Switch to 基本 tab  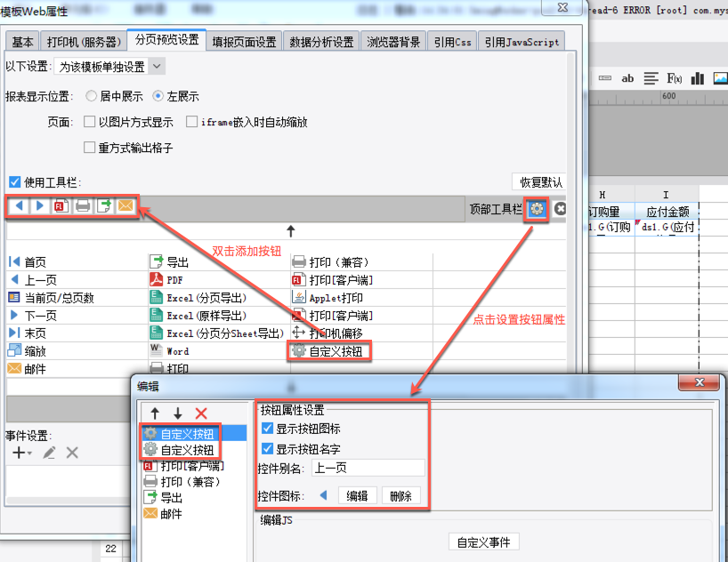point(22,42)
